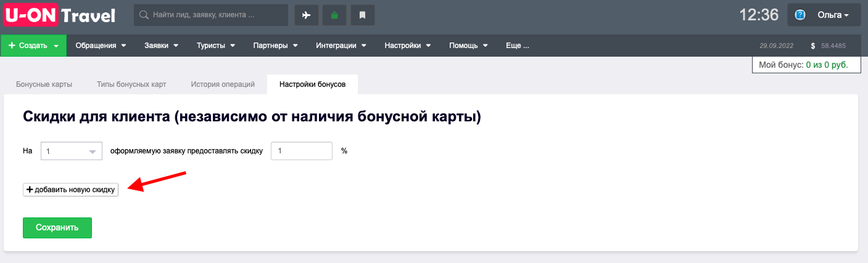Click the help question mark icon
This screenshot has height=263, width=868.
(800, 15)
